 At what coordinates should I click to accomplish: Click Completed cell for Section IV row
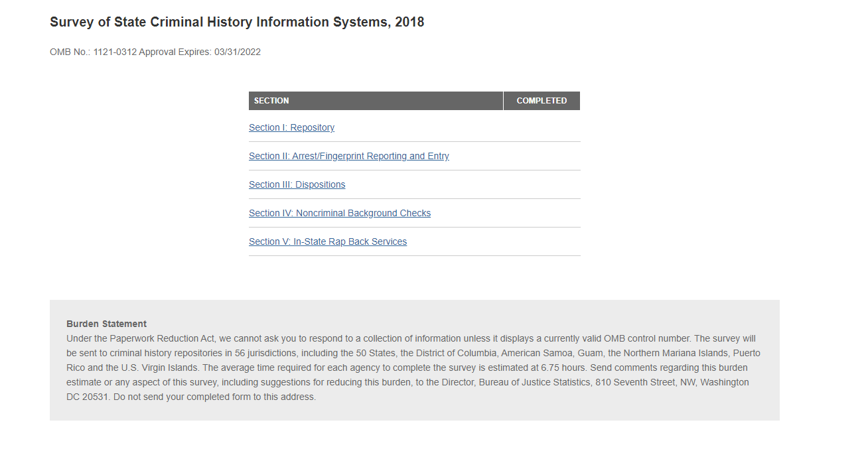[542, 213]
